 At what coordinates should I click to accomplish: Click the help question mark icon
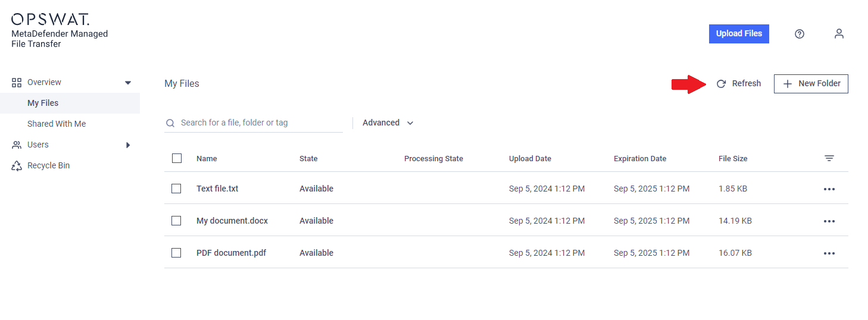800,34
